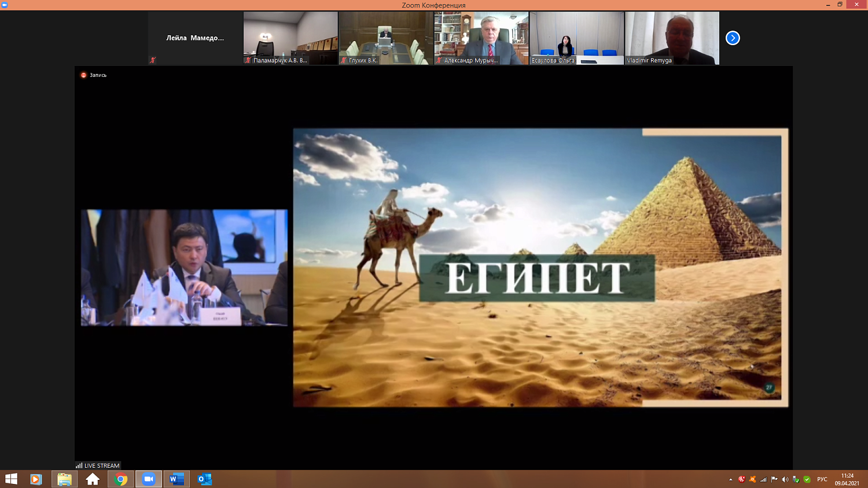Screen dimensions: 868x488
Task: Click the LIVE STREAM signal indicator
Action: coord(97,465)
